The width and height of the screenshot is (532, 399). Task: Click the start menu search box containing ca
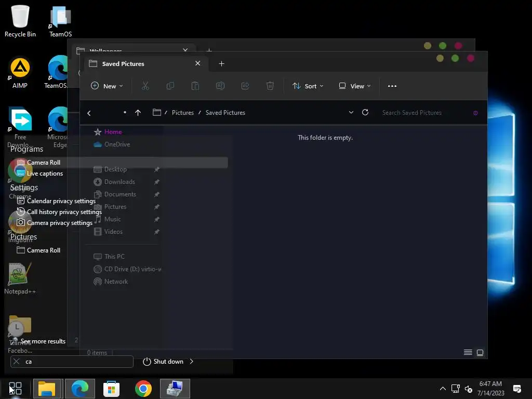[72, 362]
